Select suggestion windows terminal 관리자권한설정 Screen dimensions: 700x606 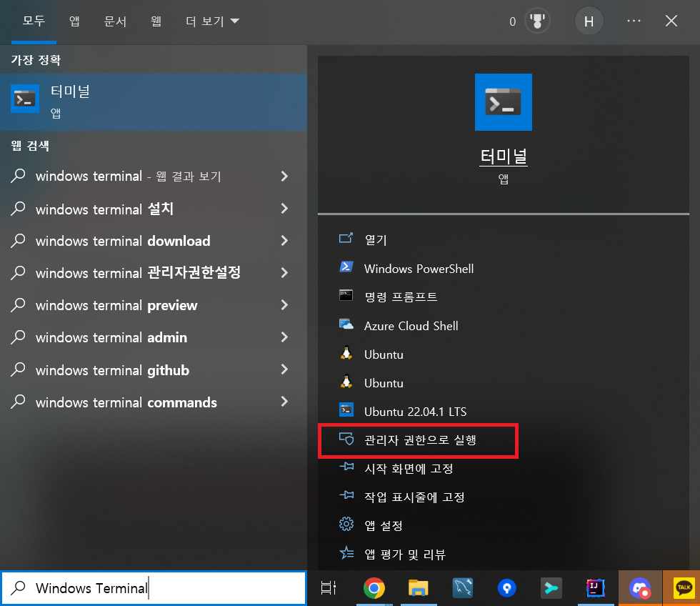click(x=138, y=273)
